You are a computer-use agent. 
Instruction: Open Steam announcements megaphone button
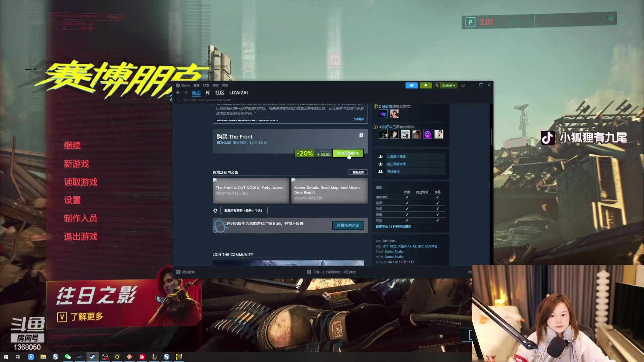(411, 85)
